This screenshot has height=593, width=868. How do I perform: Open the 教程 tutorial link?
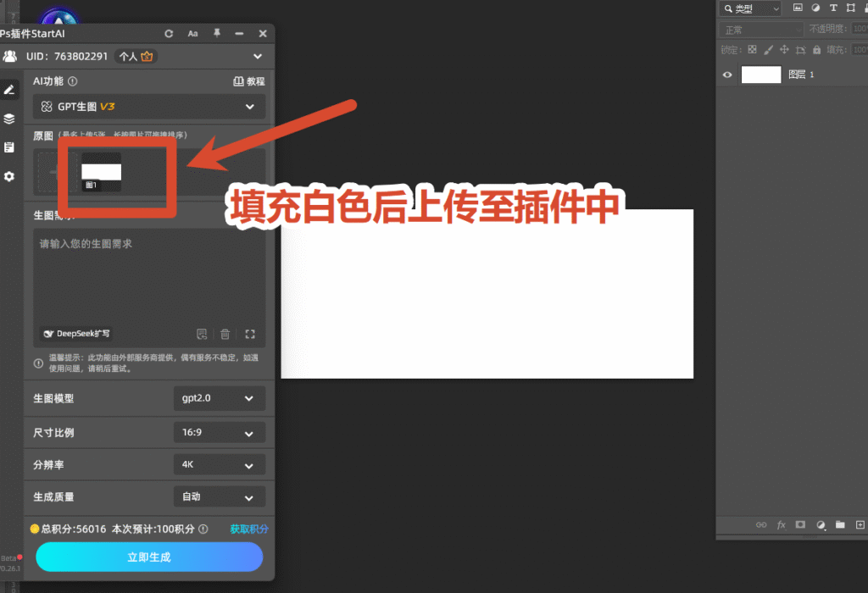tap(249, 81)
